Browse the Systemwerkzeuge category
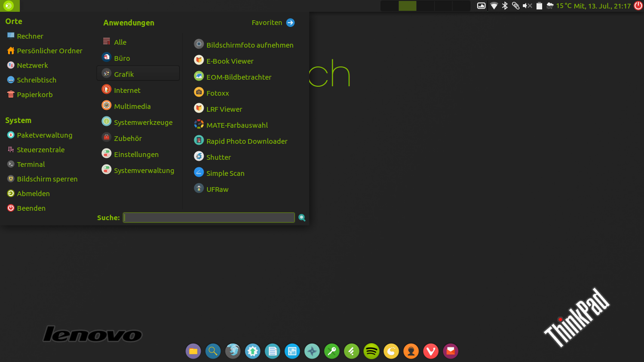 138,122
